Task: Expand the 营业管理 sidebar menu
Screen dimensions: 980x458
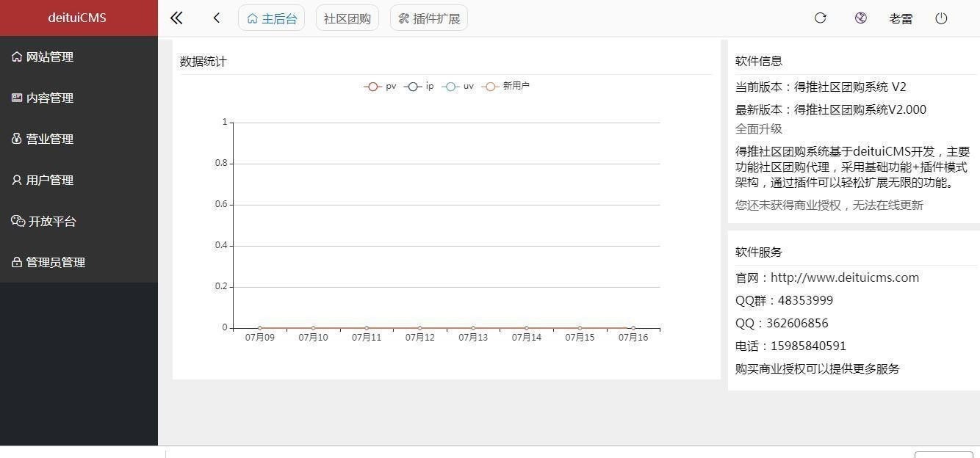Action: point(49,139)
